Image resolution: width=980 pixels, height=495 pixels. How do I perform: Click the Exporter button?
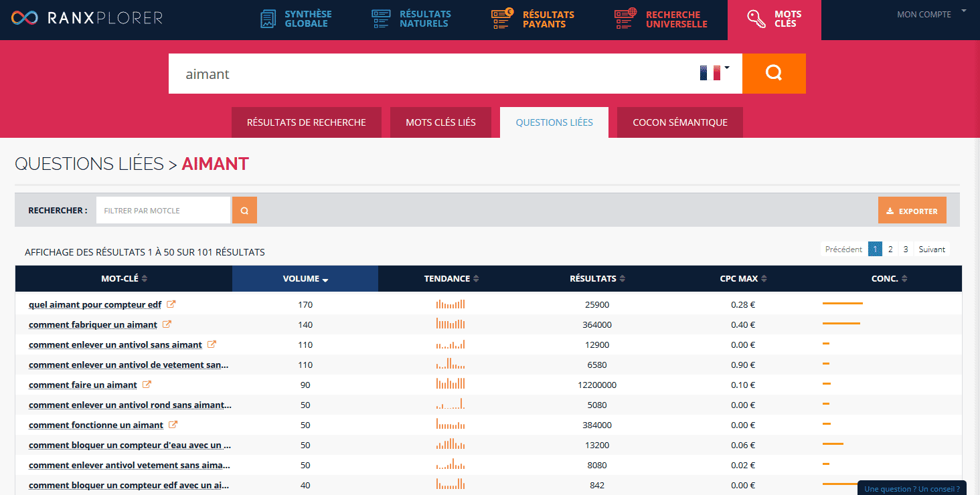[912, 210]
